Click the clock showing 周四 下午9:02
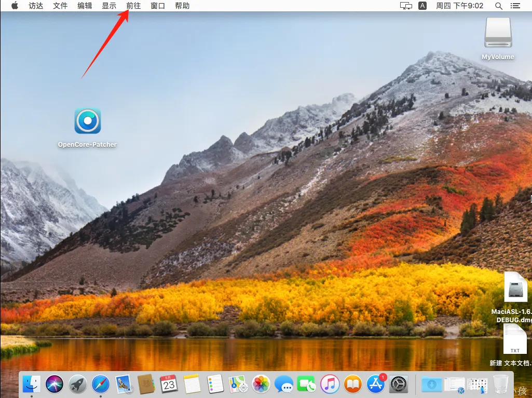The width and height of the screenshot is (532, 398). coord(459,6)
